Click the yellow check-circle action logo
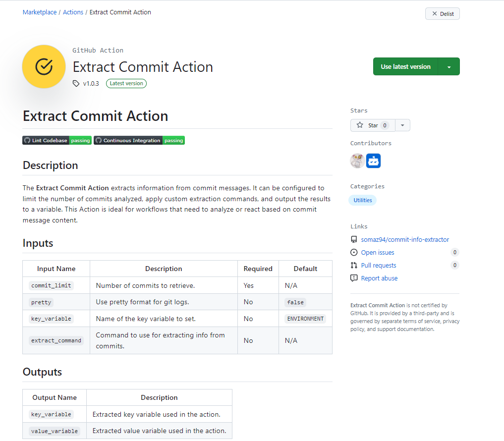This screenshot has width=504, height=441. click(44, 66)
